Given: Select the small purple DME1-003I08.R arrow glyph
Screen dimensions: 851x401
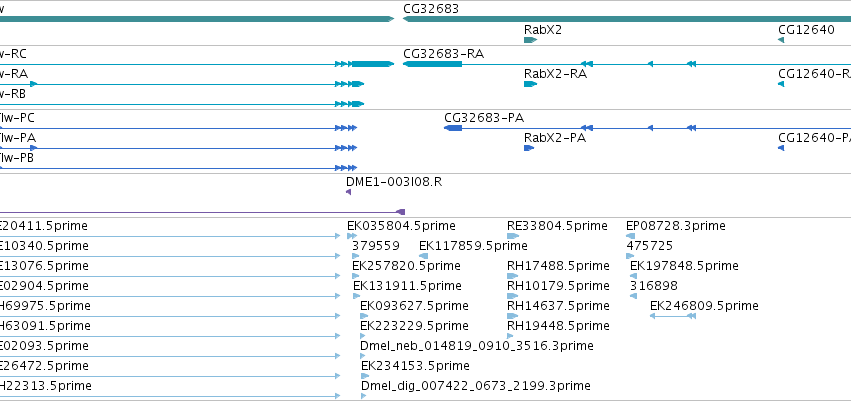Looking at the screenshot, I should pyautogui.click(x=348, y=192).
